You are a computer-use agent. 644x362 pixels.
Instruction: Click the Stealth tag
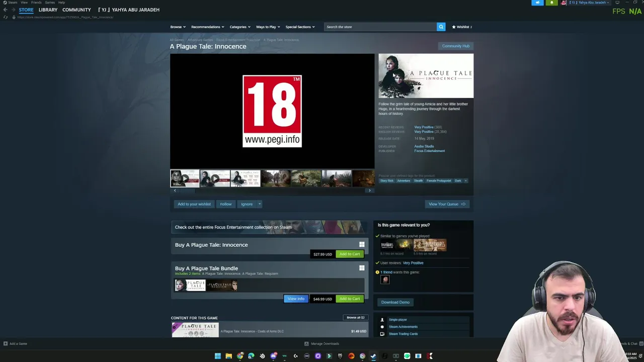coord(419,180)
